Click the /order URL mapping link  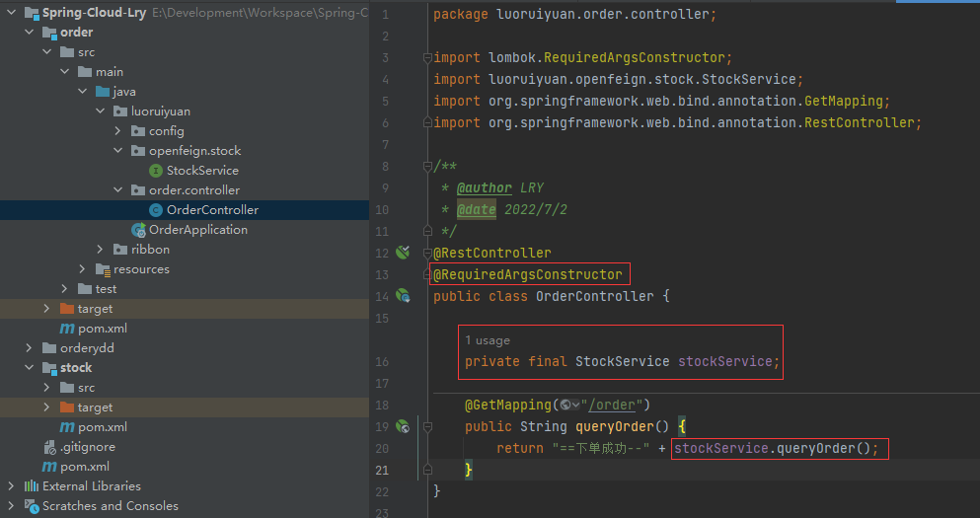[x=612, y=405]
